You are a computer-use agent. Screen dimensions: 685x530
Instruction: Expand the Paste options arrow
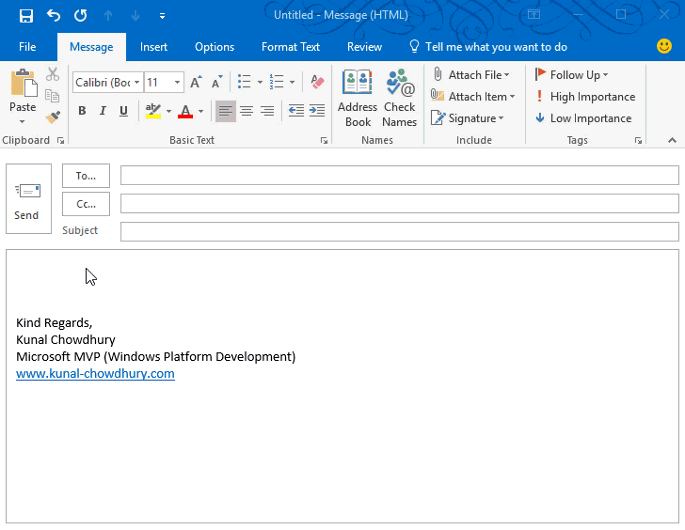pos(22,121)
